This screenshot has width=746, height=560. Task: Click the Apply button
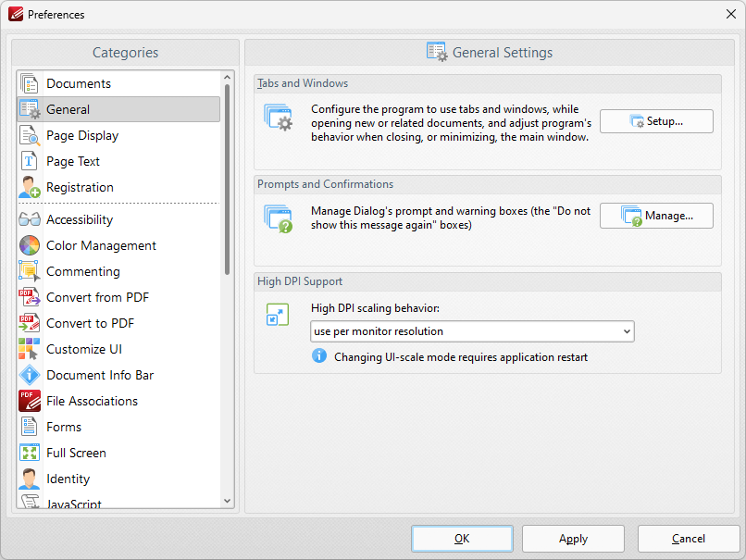click(573, 539)
